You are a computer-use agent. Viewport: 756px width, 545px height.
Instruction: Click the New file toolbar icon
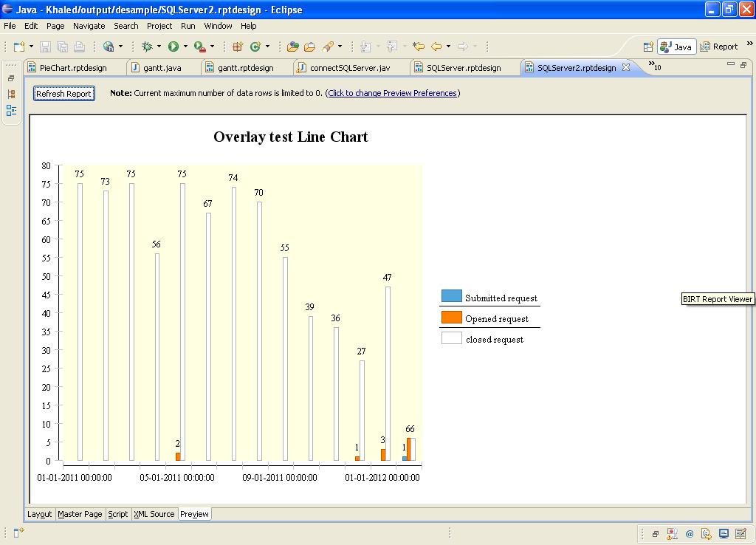[x=19, y=47]
